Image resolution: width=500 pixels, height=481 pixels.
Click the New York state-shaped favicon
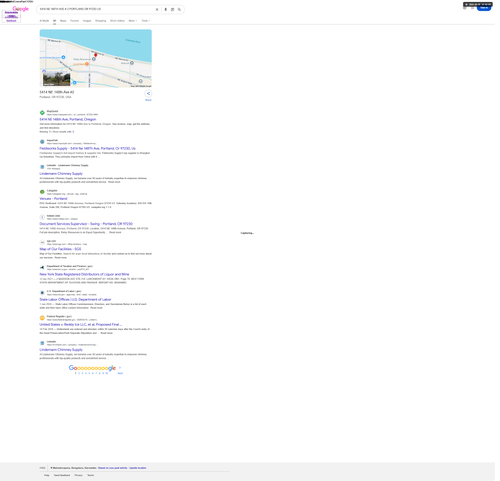42,268
